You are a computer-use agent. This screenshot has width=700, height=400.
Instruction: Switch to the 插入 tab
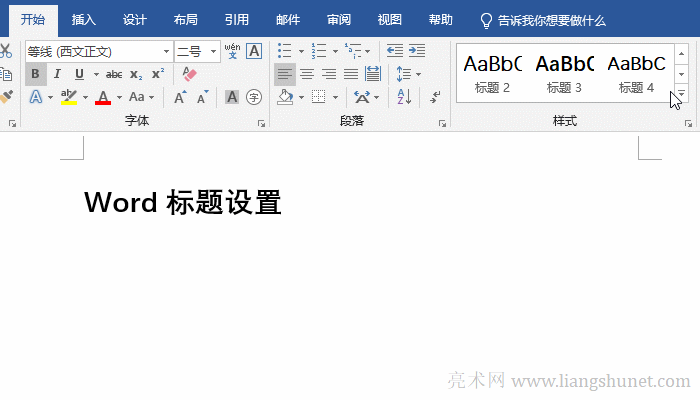click(83, 20)
